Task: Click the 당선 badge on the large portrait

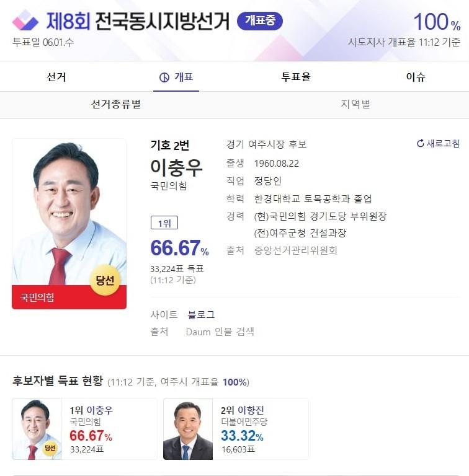Action: point(104,280)
